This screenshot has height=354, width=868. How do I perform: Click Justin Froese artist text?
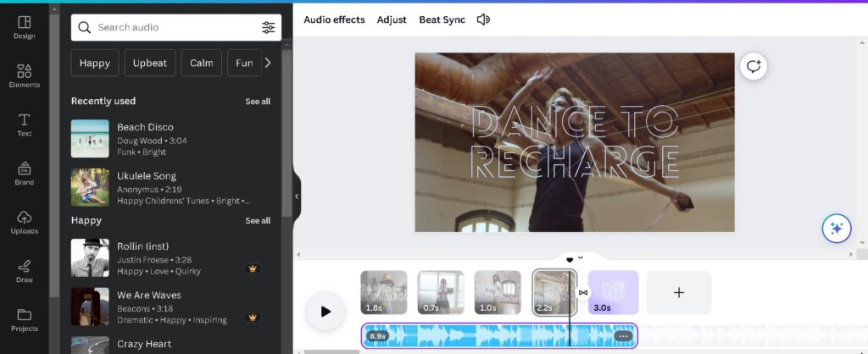pos(143,259)
